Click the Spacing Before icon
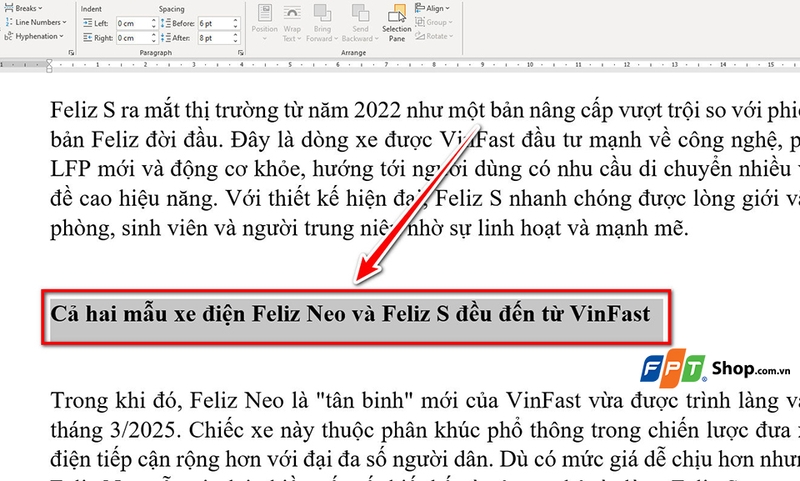 (x=166, y=23)
